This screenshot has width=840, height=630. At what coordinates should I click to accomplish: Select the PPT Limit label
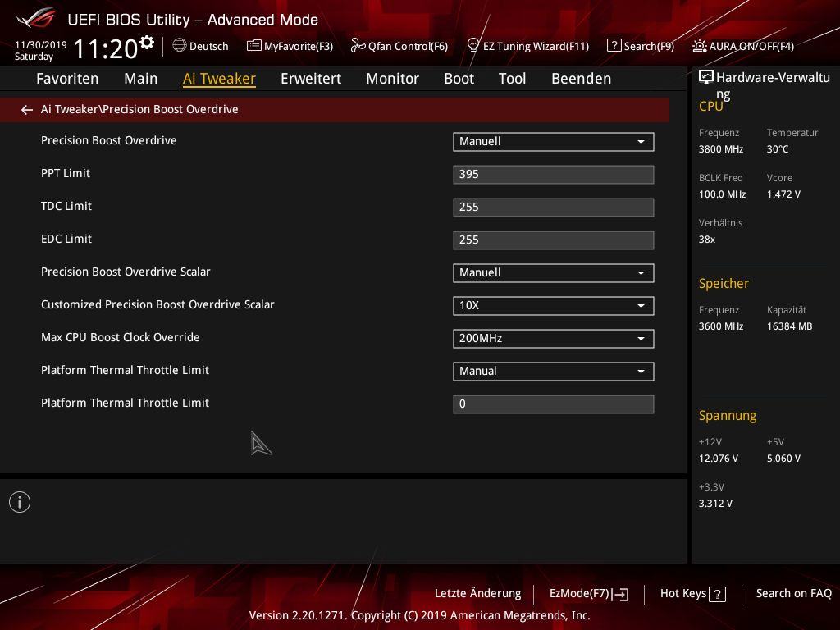66,173
